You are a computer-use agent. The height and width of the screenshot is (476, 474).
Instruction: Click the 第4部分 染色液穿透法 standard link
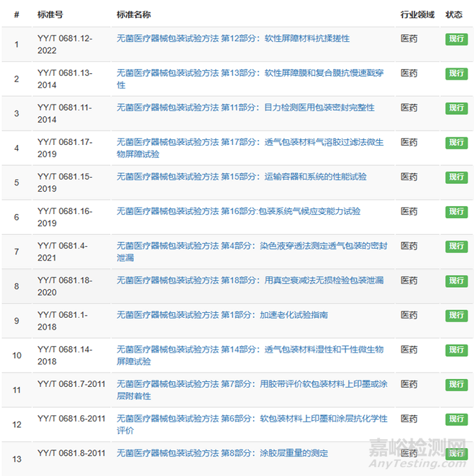click(250, 246)
